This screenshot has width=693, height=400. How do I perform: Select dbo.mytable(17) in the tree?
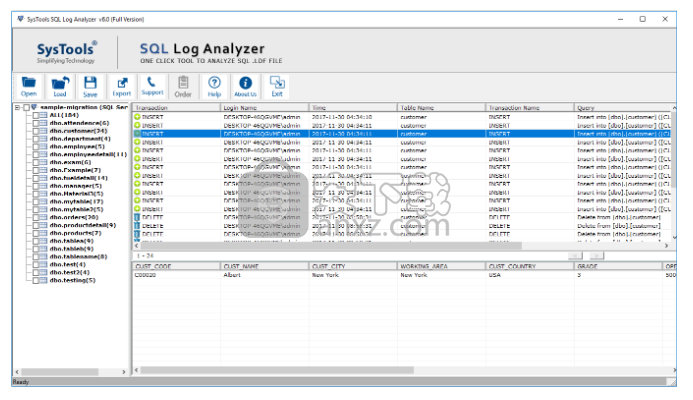[76, 202]
